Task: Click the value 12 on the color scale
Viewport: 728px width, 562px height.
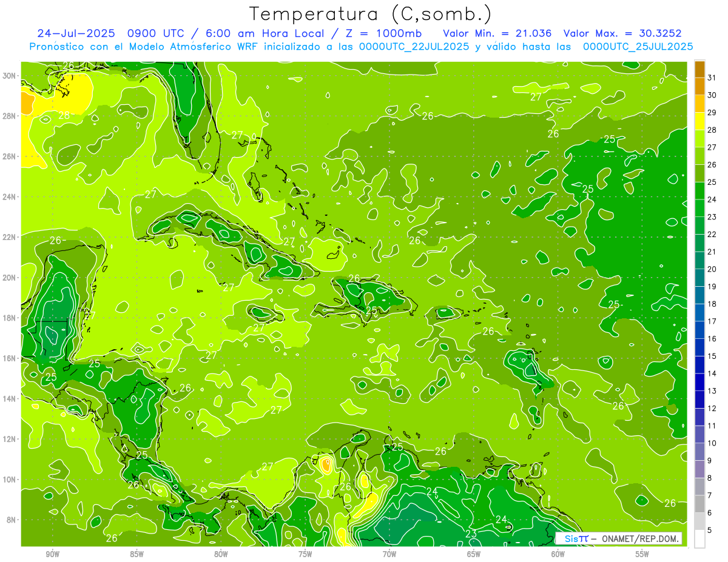Action: pyautogui.click(x=712, y=409)
